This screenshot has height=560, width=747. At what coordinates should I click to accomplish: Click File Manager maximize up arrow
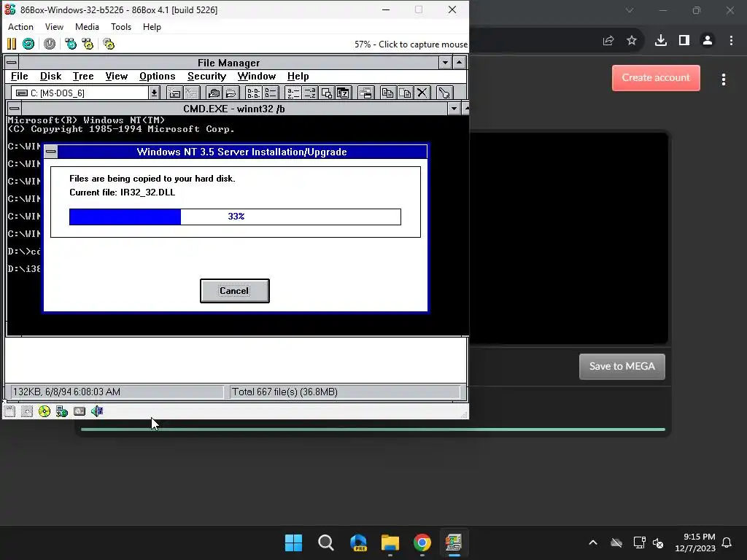tap(460, 63)
